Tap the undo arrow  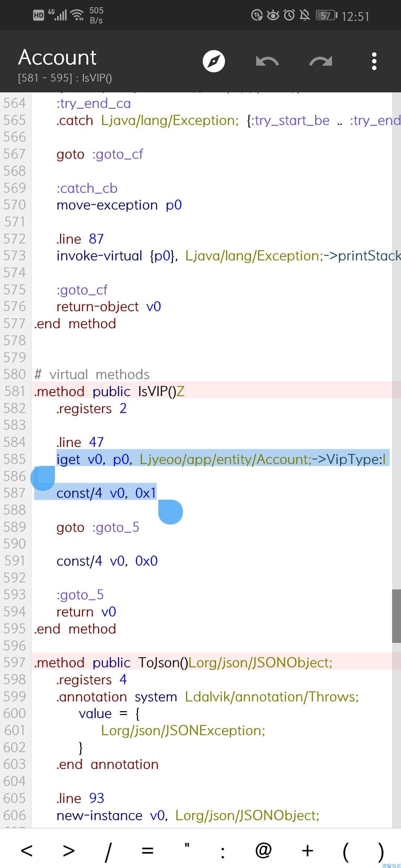pos(267,61)
